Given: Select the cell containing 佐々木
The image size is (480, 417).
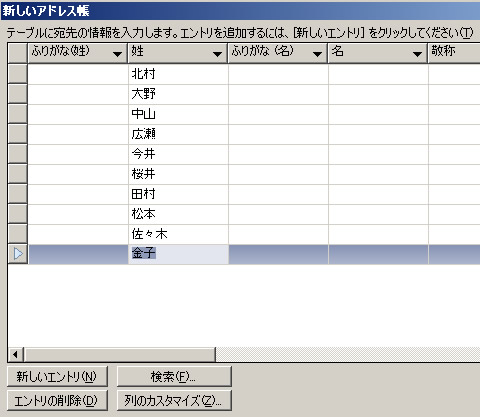Looking at the screenshot, I should [178, 234].
